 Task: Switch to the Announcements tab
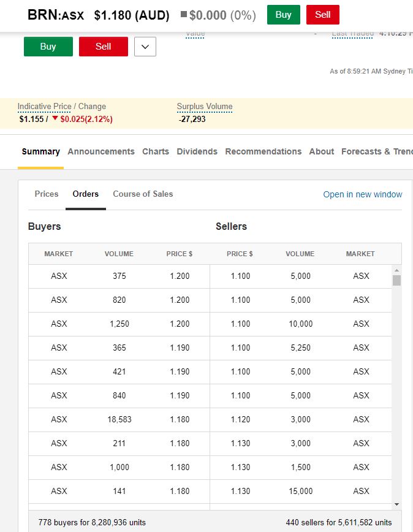tap(101, 151)
